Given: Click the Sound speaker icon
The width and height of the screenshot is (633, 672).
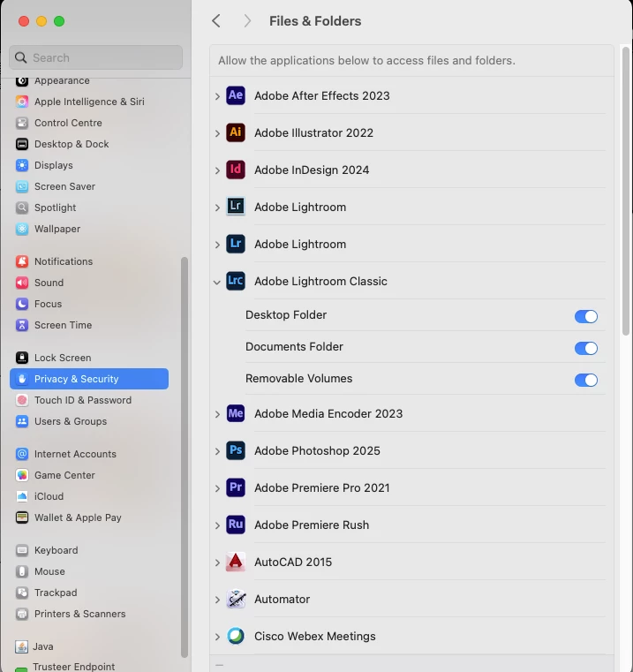Looking at the screenshot, I should pos(22,283).
